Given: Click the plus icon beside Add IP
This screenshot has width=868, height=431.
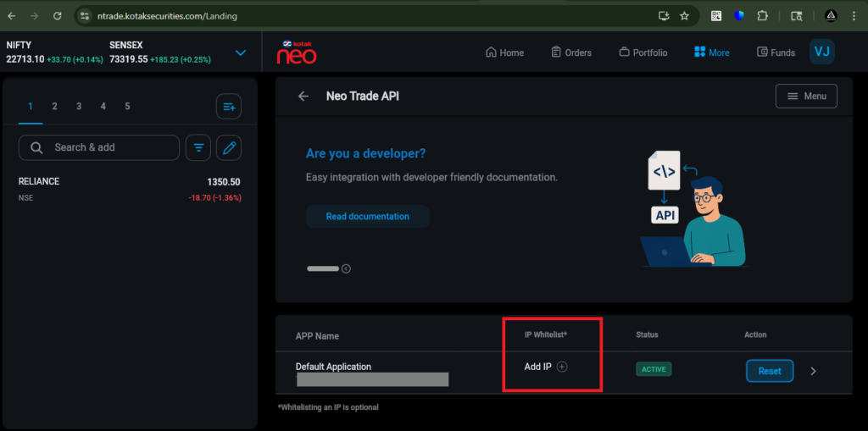Looking at the screenshot, I should click(562, 367).
